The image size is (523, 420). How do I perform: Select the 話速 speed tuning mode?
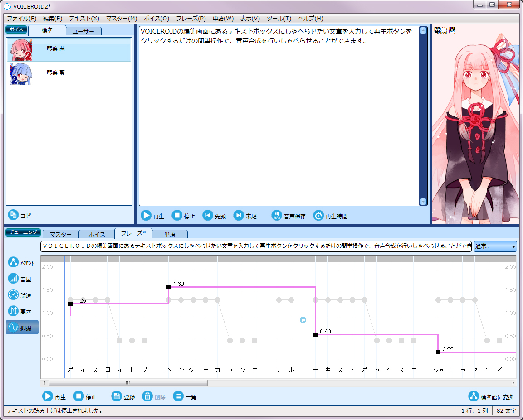(13, 295)
